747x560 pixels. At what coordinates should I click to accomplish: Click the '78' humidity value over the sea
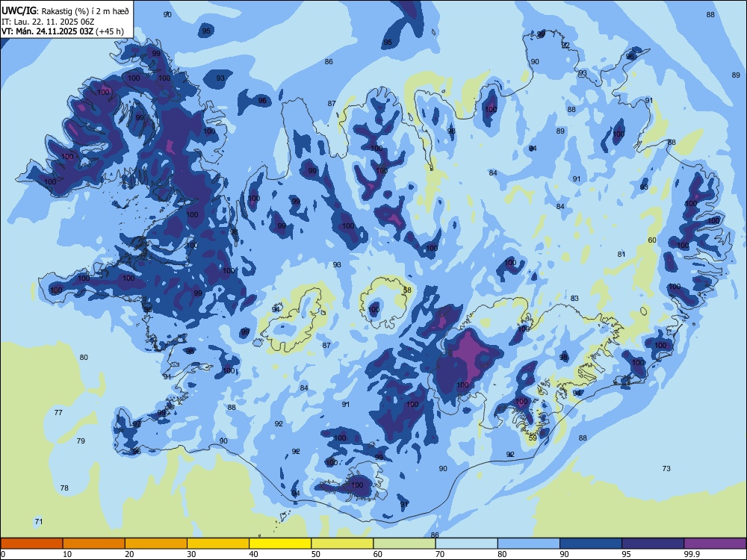(64, 488)
